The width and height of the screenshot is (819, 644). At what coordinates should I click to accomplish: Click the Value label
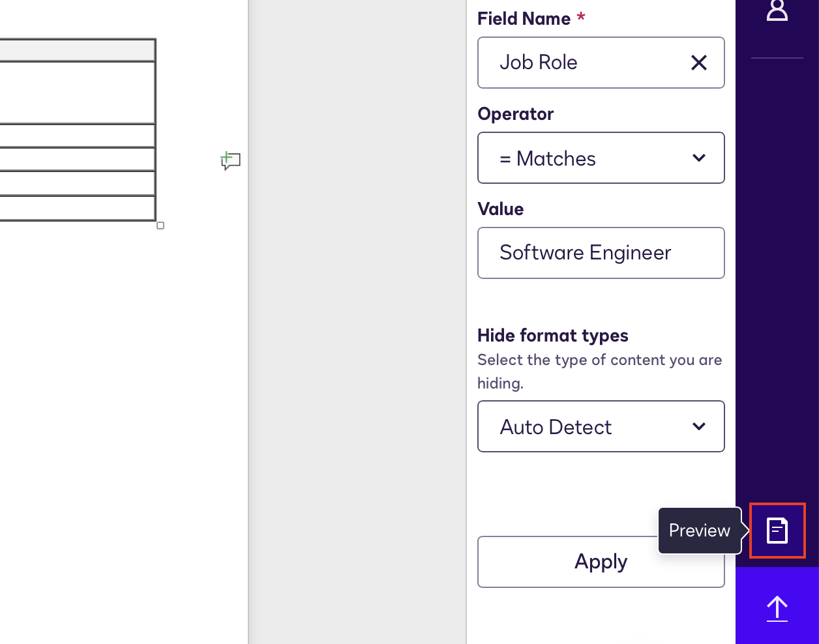(501, 209)
